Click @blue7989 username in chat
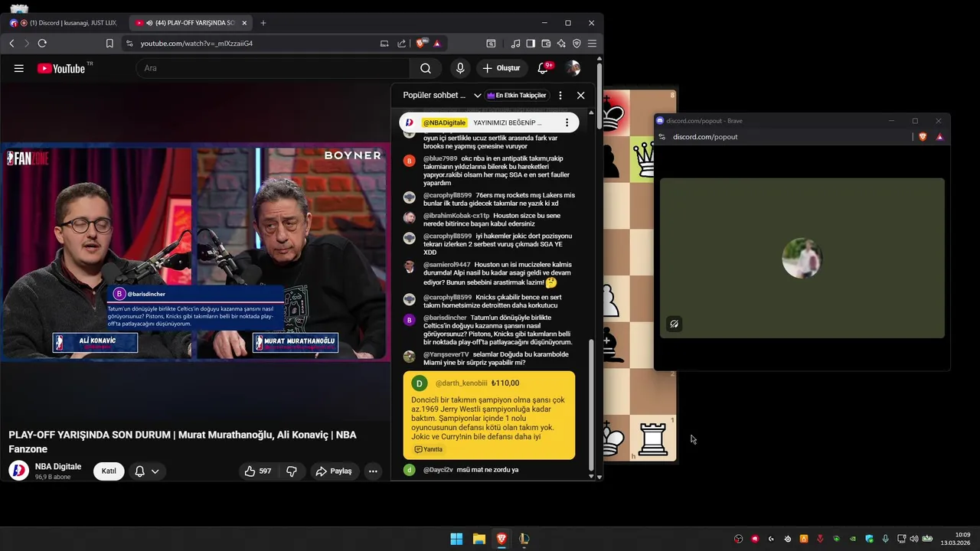 [440, 158]
